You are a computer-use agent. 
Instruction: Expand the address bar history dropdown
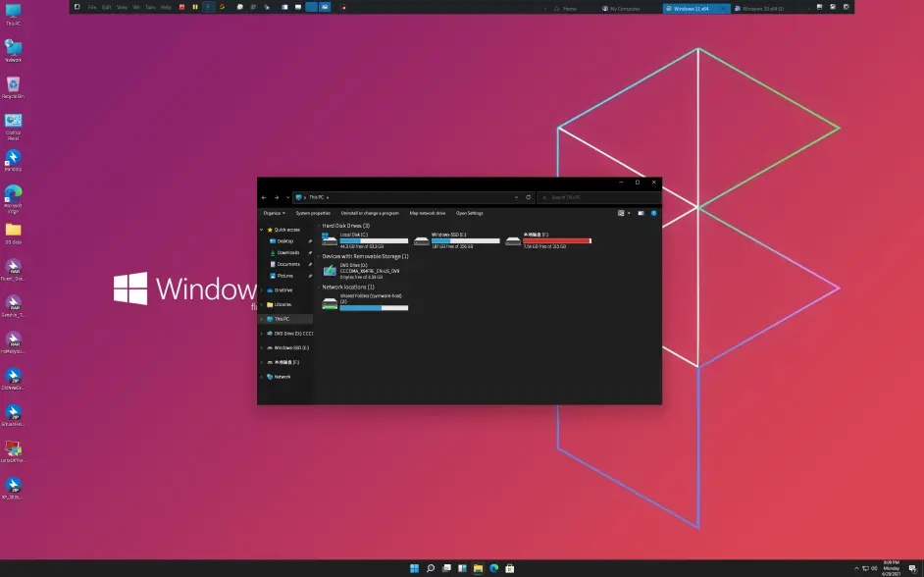(516, 197)
